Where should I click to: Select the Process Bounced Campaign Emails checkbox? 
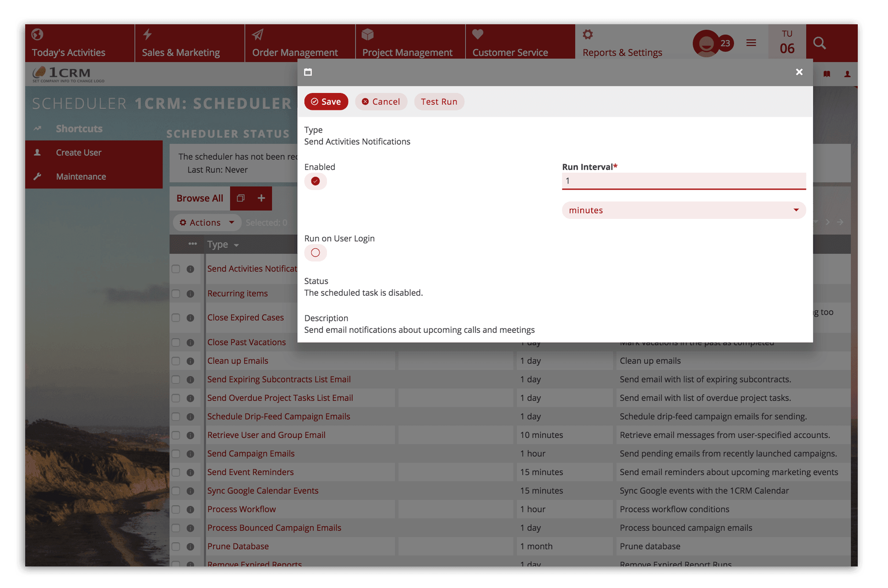(176, 528)
